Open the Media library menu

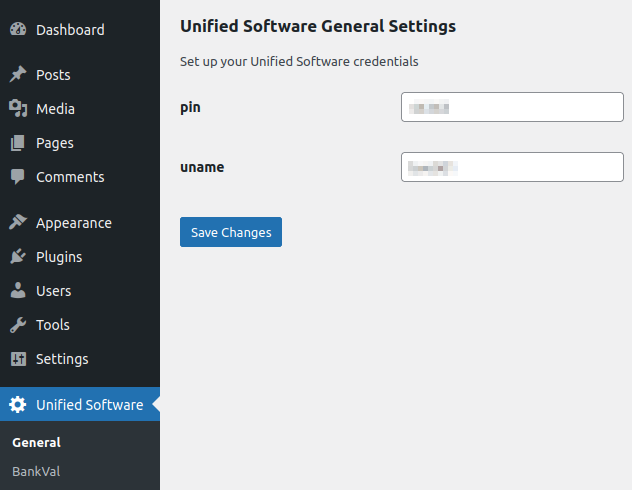(x=56, y=109)
